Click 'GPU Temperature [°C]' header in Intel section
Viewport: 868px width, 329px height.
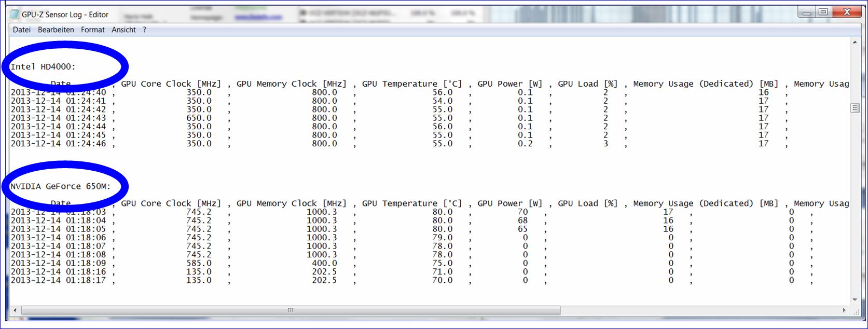[412, 84]
